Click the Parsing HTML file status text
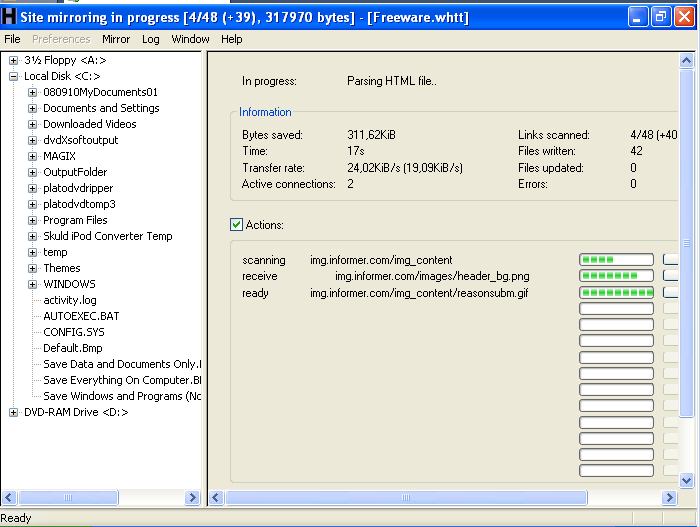The width and height of the screenshot is (700, 527). pyautogui.click(x=392, y=81)
